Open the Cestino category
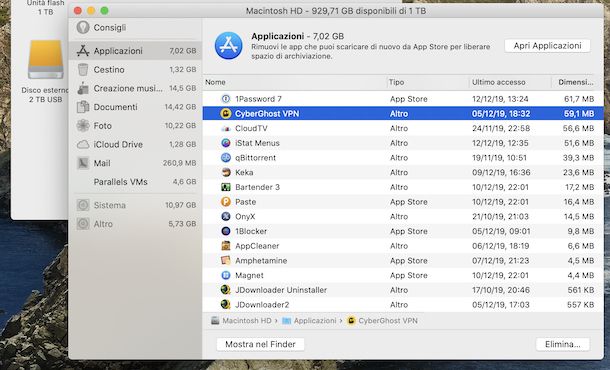 tap(135, 70)
